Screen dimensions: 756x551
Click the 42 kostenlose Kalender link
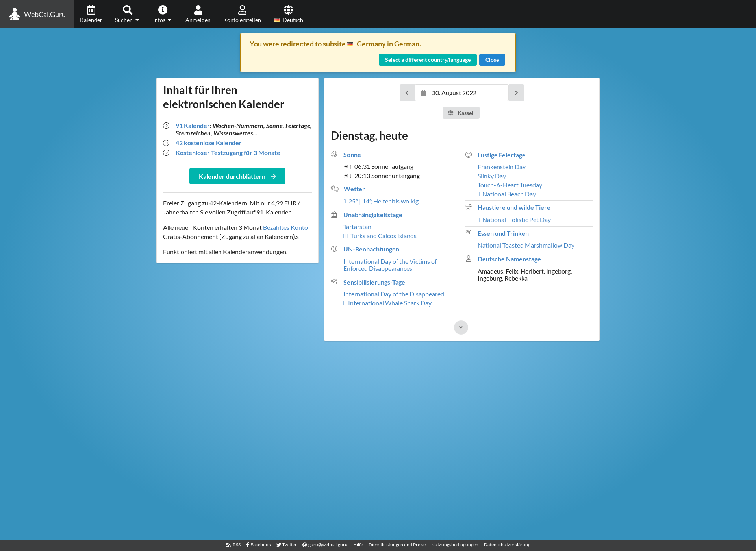[209, 142]
